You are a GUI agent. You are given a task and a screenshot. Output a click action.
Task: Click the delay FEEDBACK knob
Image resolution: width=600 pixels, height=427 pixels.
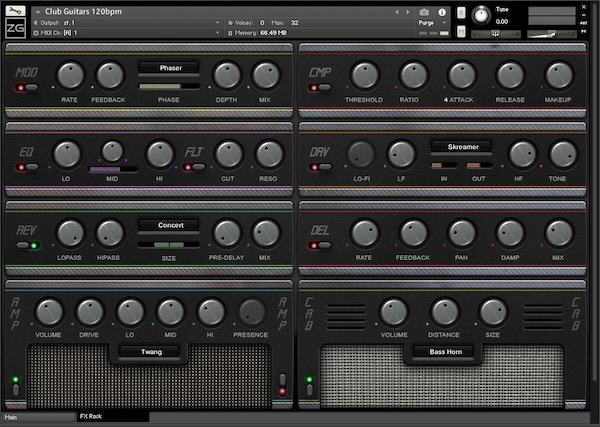tap(413, 233)
